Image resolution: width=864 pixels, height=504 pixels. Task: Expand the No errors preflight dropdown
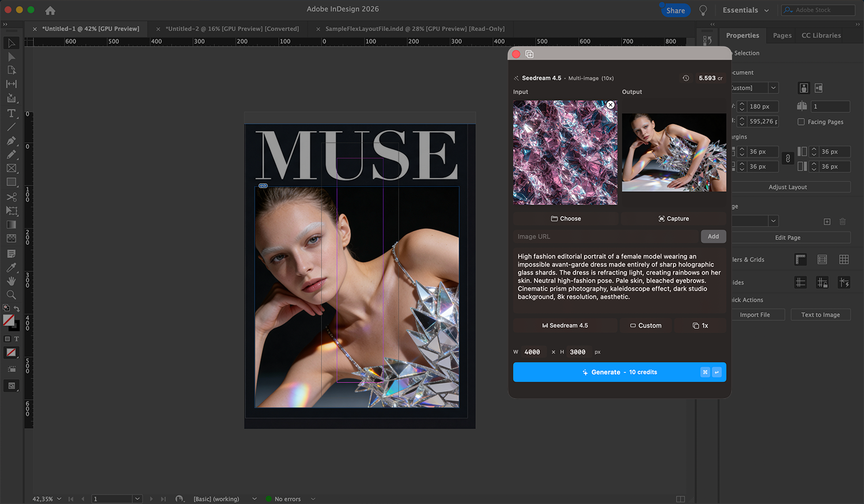(x=312, y=499)
